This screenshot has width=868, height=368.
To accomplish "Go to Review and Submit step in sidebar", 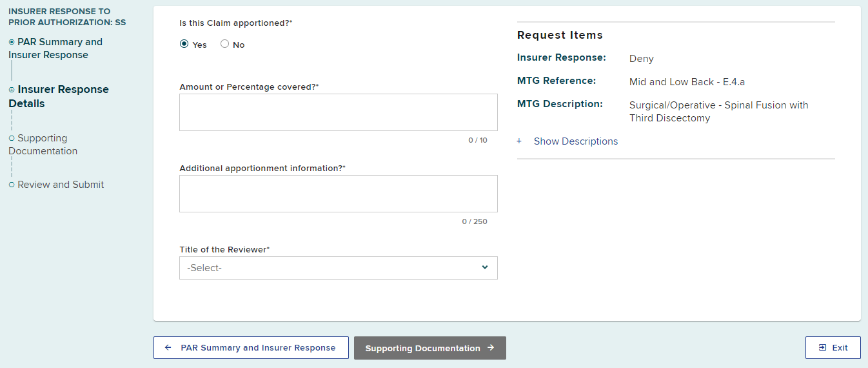I will (x=61, y=185).
